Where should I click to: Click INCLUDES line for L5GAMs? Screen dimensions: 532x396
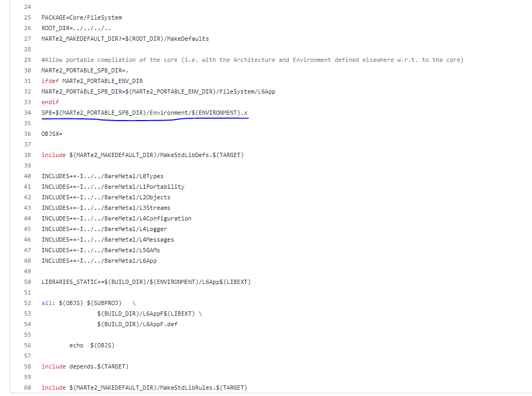[x=101, y=250]
